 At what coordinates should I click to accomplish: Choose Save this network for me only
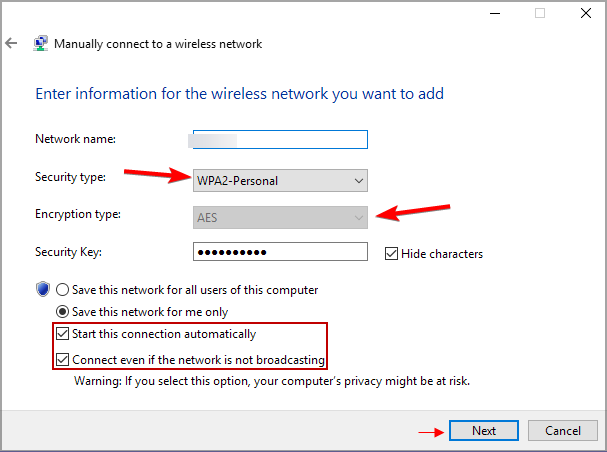[x=64, y=312]
